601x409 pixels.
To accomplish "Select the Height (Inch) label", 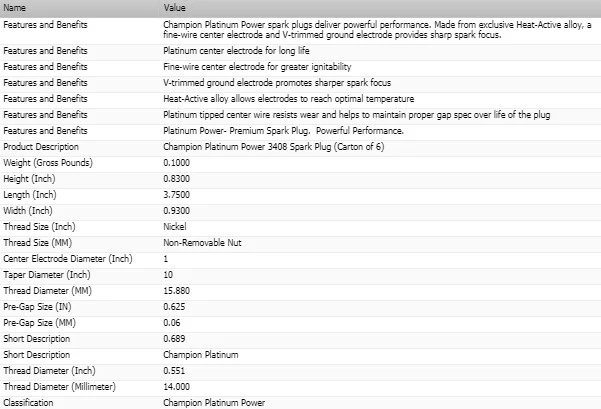I will click(29, 179).
